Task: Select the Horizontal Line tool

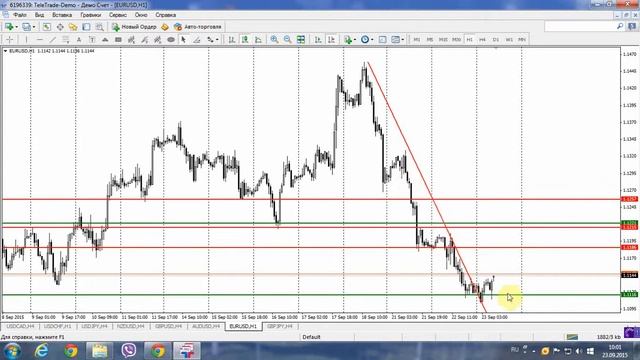Action: coord(40,40)
